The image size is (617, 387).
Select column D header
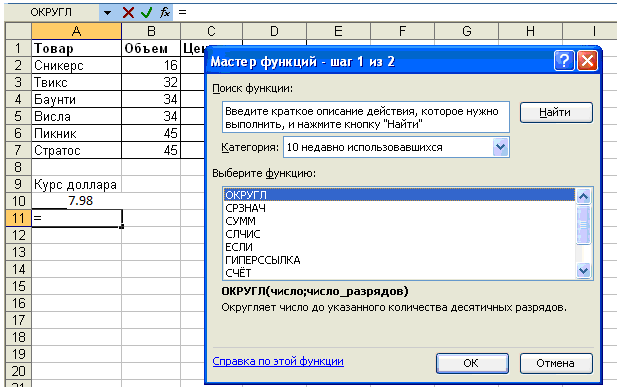pyautogui.click(x=274, y=31)
